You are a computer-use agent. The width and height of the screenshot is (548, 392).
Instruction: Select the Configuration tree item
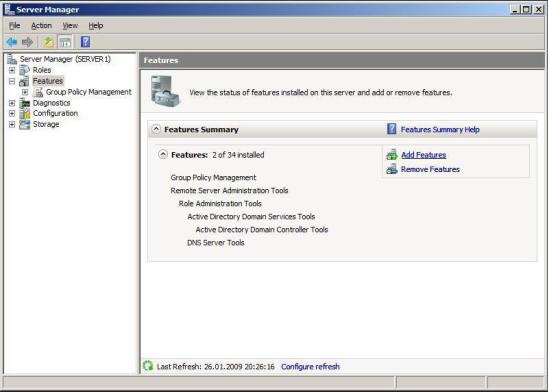coord(55,114)
